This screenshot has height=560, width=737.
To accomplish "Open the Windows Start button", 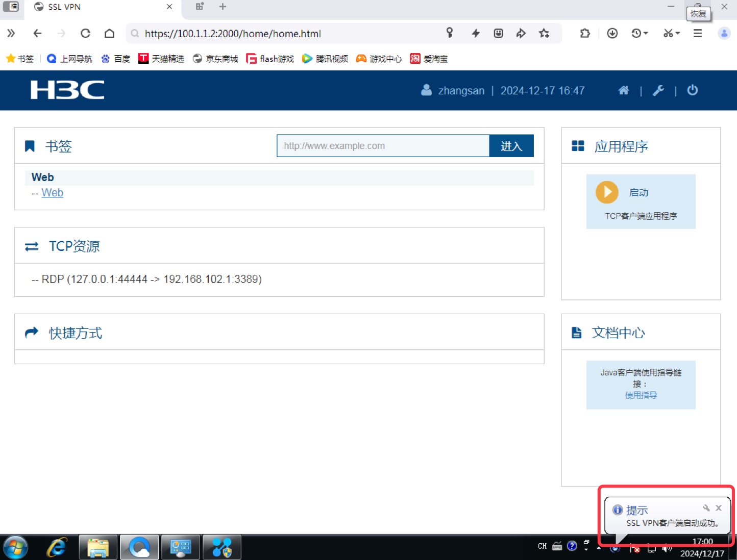I will coord(15,548).
